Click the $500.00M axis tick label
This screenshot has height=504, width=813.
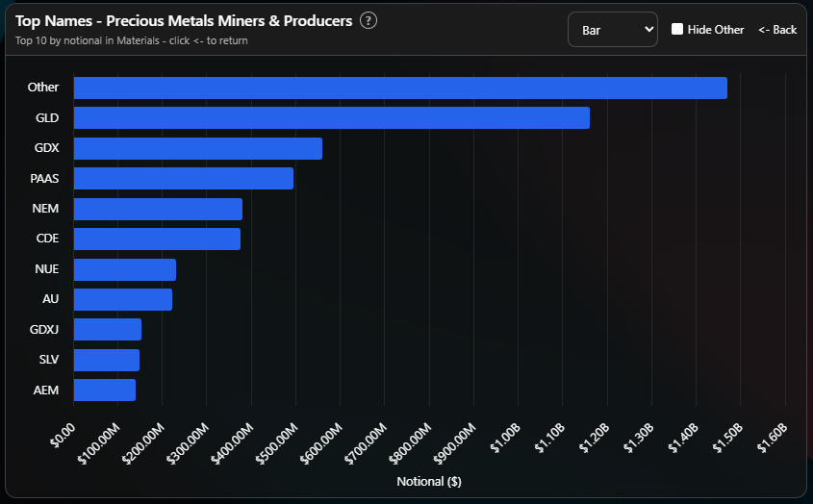[277, 443]
